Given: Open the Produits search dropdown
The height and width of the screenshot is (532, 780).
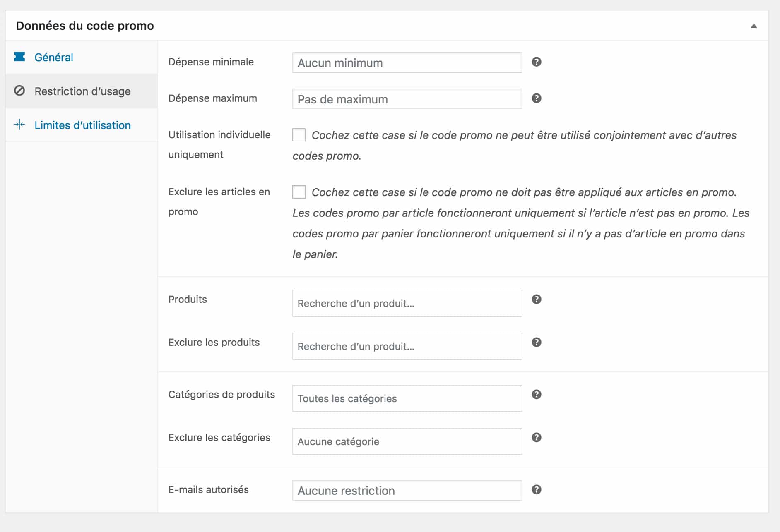Looking at the screenshot, I should tap(407, 303).
